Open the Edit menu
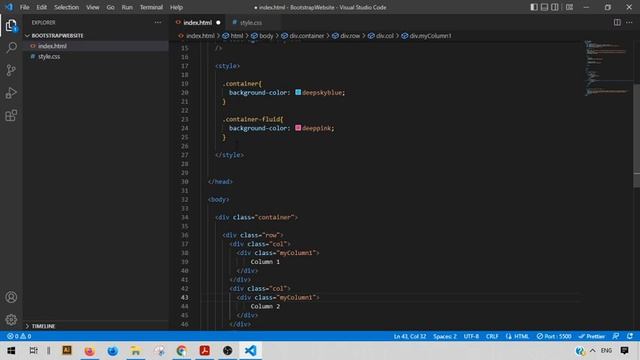640x360 pixels. [42, 7]
